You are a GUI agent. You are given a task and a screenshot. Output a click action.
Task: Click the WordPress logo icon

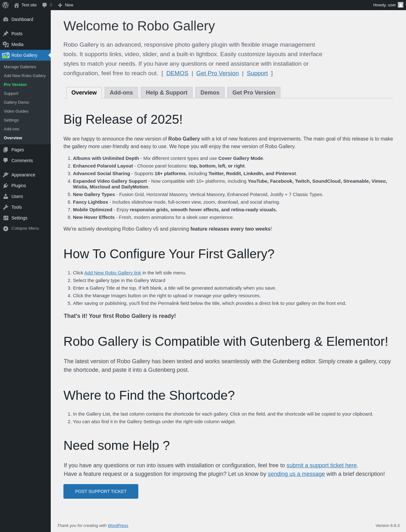pos(5,5)
